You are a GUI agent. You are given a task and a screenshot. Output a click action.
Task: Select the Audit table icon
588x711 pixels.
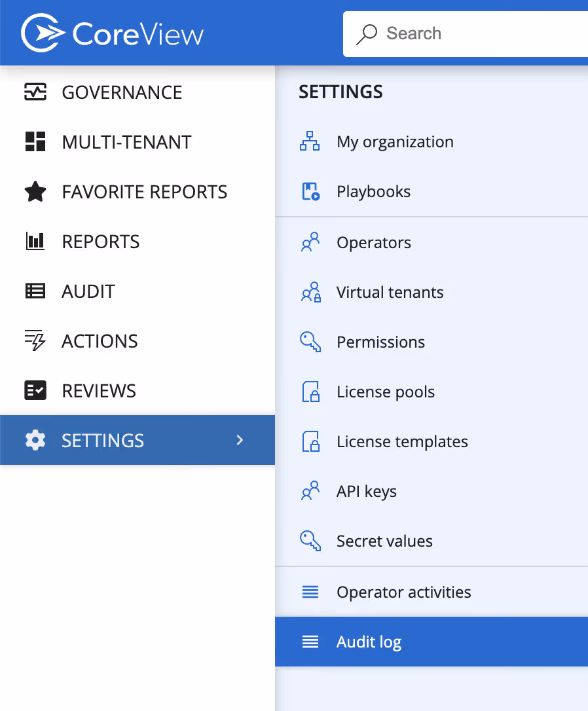[x=35, y=291]
